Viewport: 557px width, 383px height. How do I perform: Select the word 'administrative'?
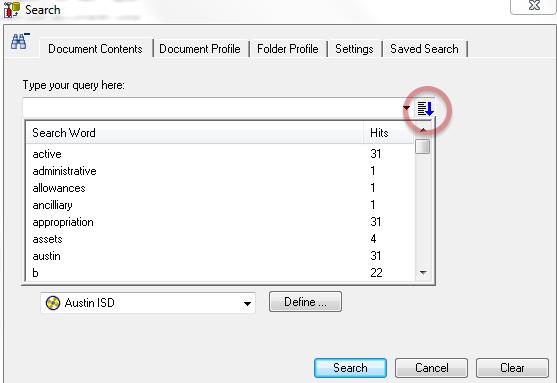pos(64,171)
